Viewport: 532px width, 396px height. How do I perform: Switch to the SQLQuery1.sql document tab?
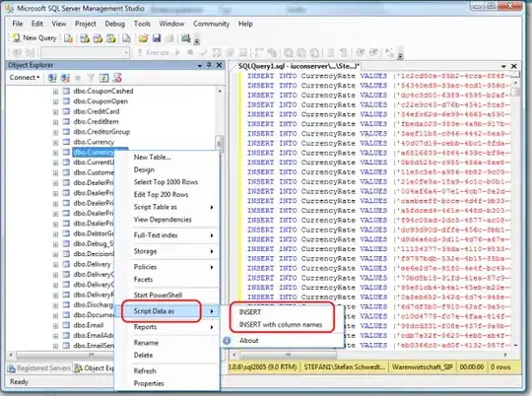coord(299,66)
